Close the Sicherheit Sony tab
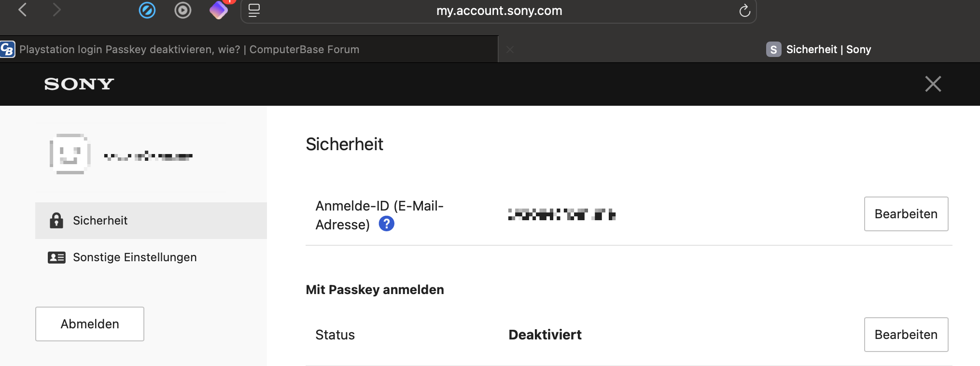Image resolution: width=980 pixels, height=366 pixels. click(x=510, y=49)
